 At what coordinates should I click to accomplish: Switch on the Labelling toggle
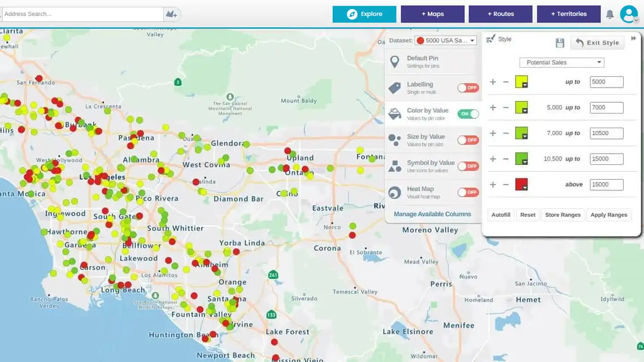pyautogui.click(x=469, y=88)
